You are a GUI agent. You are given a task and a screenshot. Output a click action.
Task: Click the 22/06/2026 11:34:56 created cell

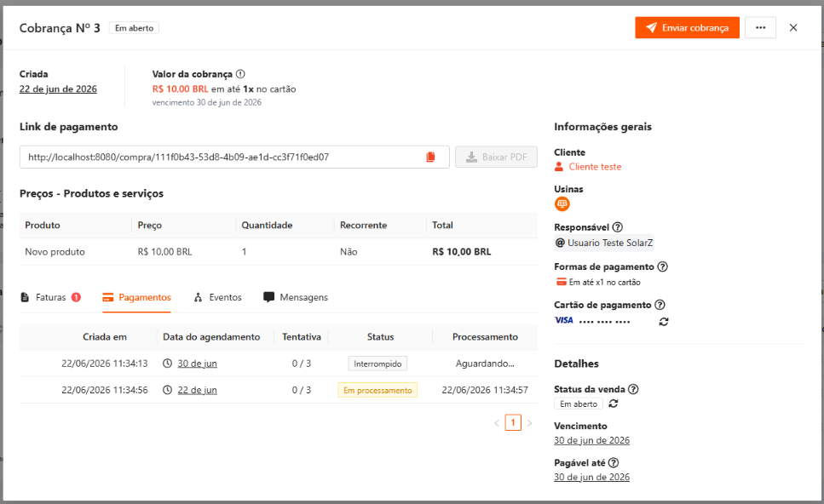coord(105,390)
